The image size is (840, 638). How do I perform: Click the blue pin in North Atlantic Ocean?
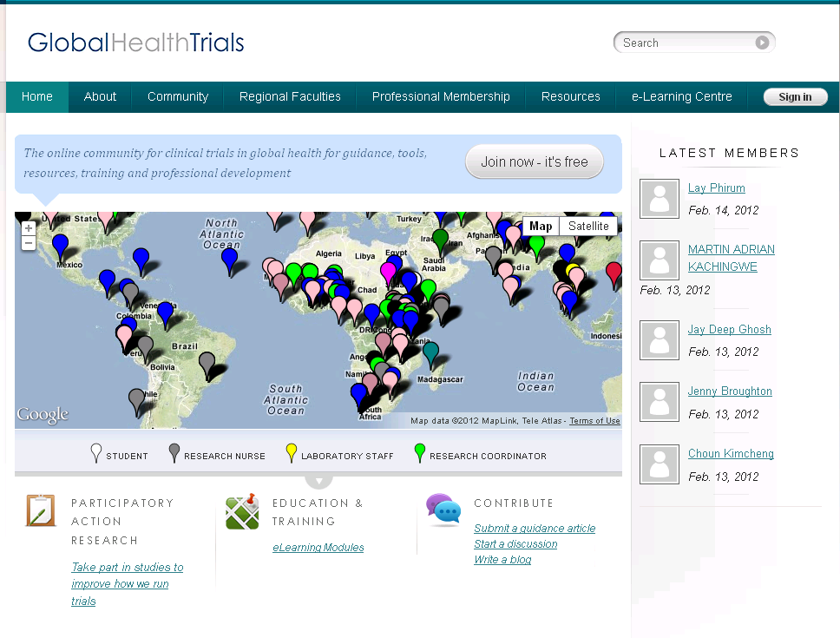(229, 262)
